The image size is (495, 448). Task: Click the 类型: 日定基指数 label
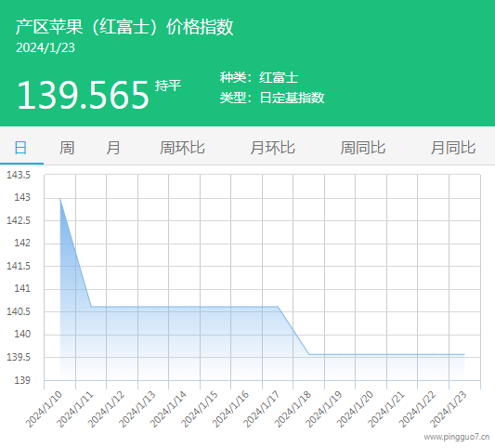point(272,98)
